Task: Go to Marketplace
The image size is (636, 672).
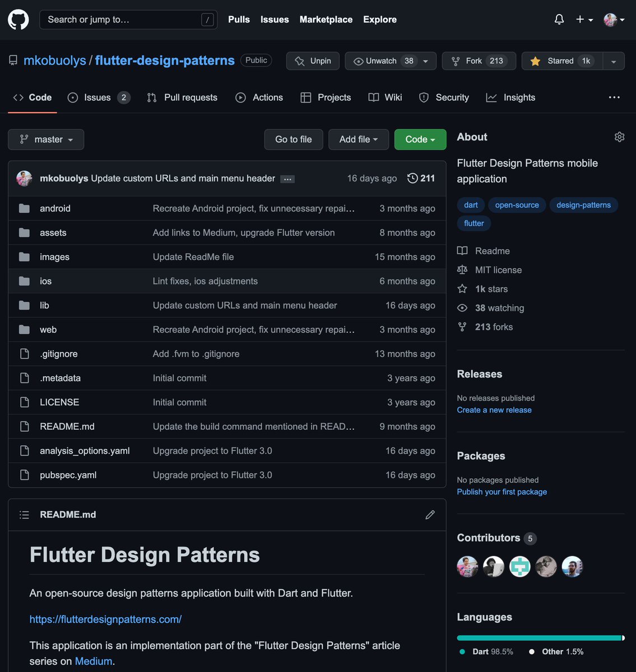Action: pyautogui.click(x=326, y=20)
